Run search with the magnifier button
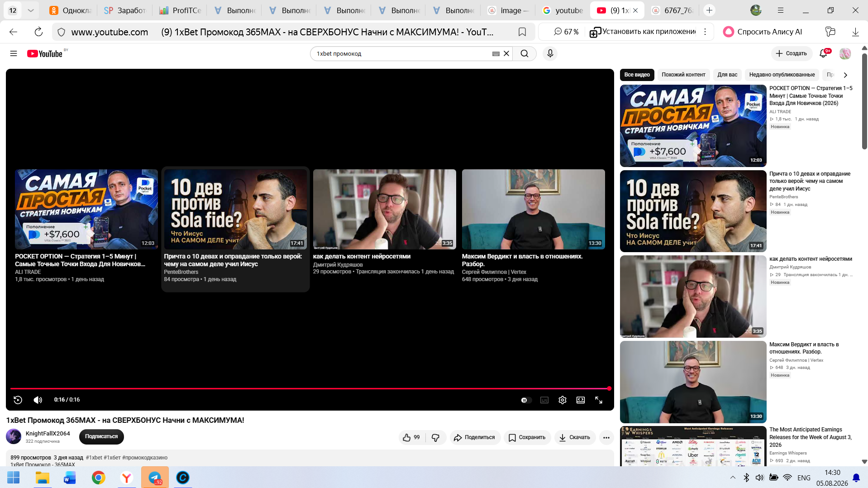The height and width of the screenshot is (488, 868). click(525, 53)
